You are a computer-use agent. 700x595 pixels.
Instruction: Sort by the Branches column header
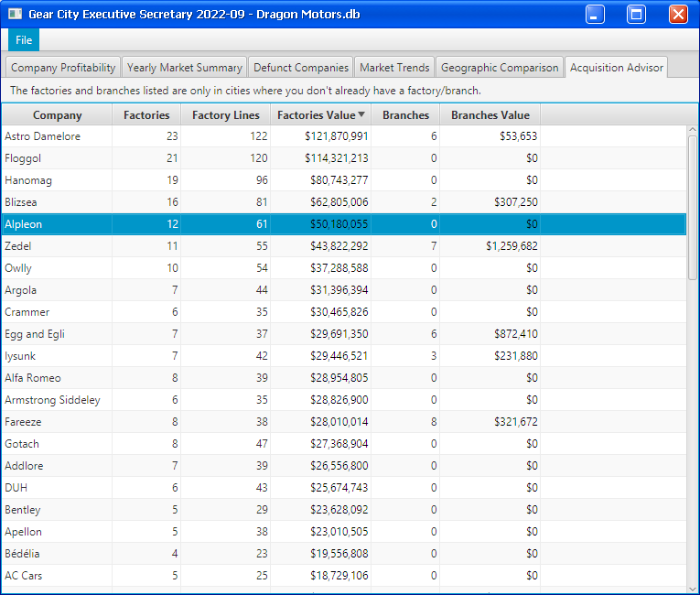405,114
